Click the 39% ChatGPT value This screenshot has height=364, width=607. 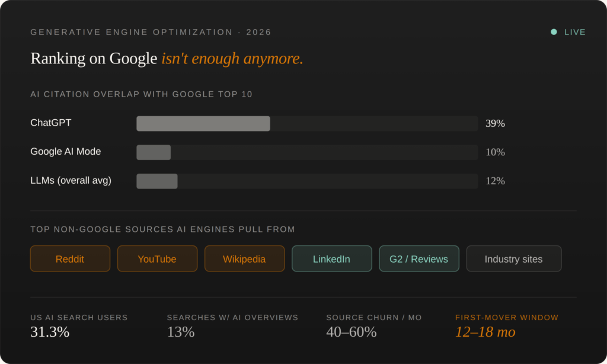point(495,123)
